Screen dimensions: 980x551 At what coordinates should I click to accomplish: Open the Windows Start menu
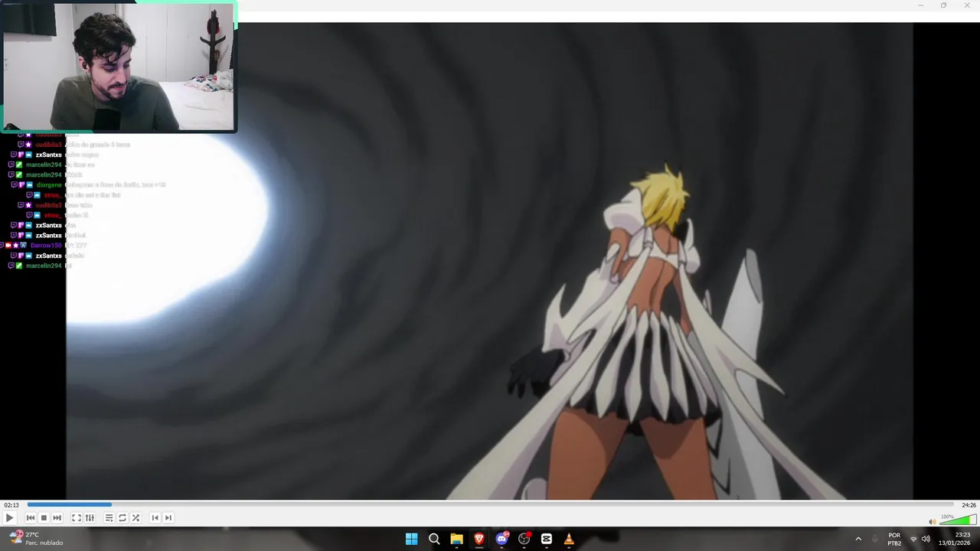click(411, 539)
